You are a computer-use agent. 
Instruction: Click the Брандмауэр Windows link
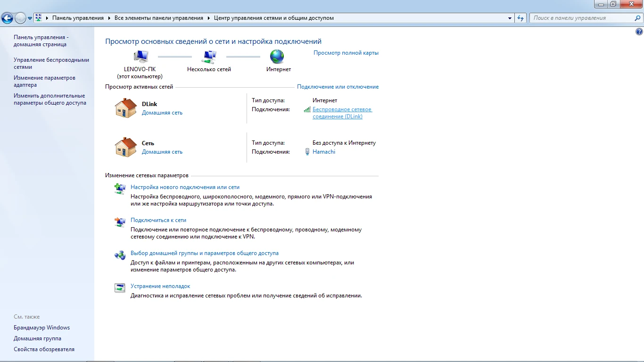[x=41, y=327]
